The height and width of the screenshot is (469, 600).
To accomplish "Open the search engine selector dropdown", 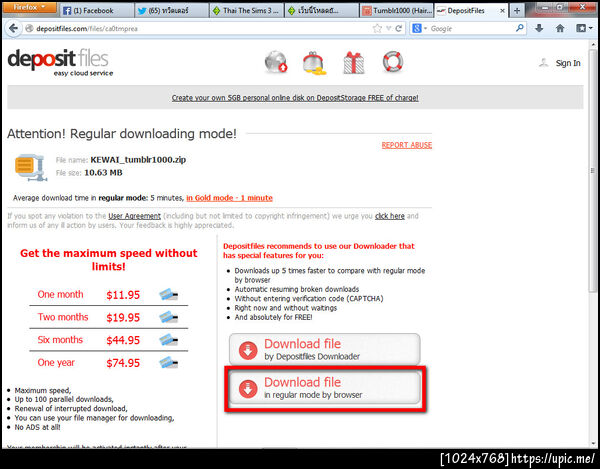I will click(419, 28).
